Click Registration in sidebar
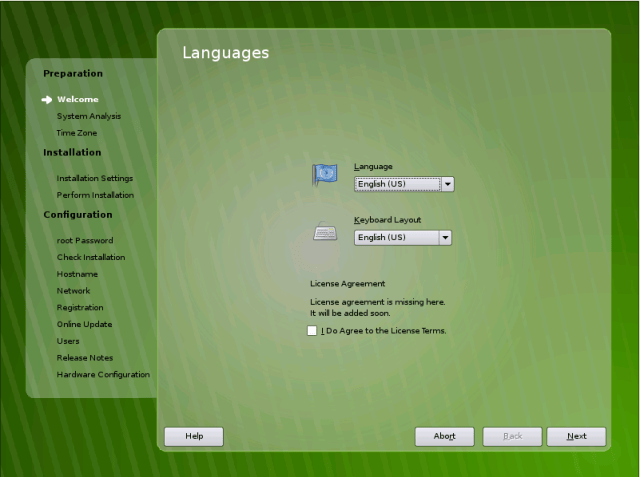This screenshot has width=640, height=477. (x=80, y=308)
